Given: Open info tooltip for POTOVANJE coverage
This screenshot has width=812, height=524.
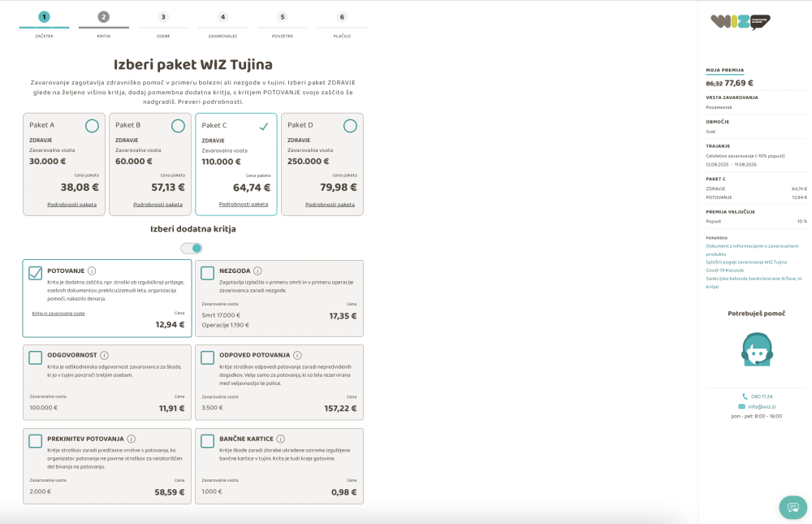Looking at the screenshot, I should (x=92, y=271).
